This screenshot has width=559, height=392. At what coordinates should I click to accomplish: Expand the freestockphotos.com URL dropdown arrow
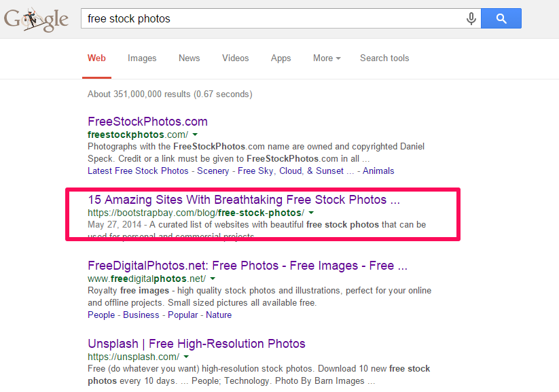(195, 135)
